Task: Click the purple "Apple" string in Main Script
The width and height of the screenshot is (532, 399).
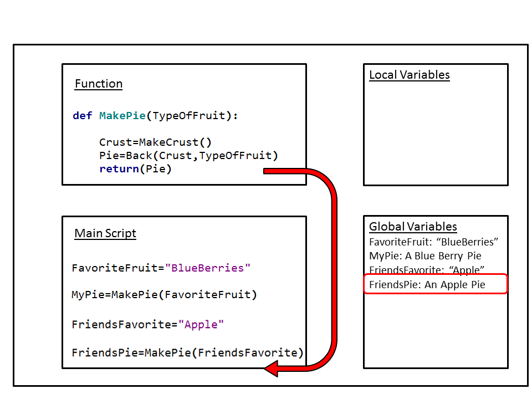Action: (201, 325)
